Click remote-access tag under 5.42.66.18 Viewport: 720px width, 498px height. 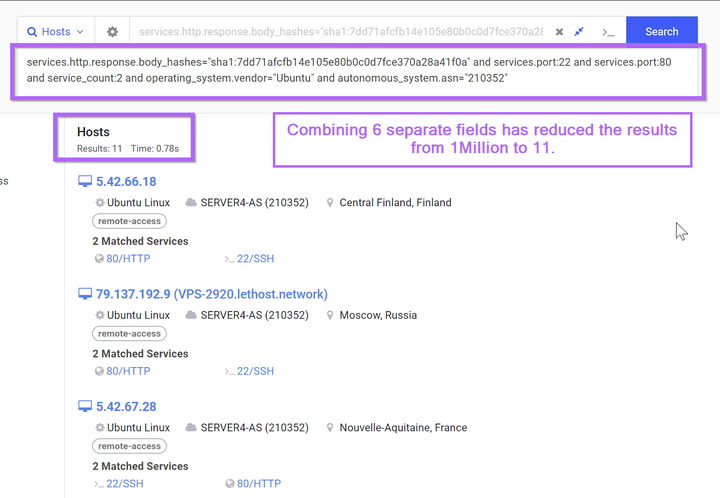(x=129, y=221)
